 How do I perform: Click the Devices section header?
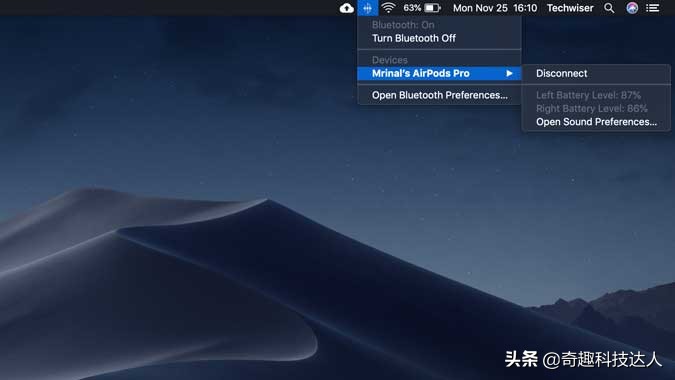click(x=390, y=60)
